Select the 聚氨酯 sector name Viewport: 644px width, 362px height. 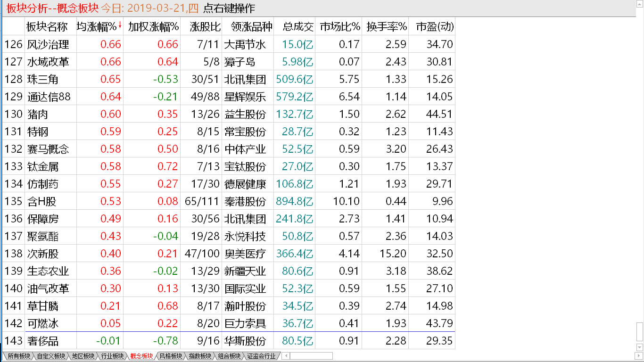click(42, 236)
